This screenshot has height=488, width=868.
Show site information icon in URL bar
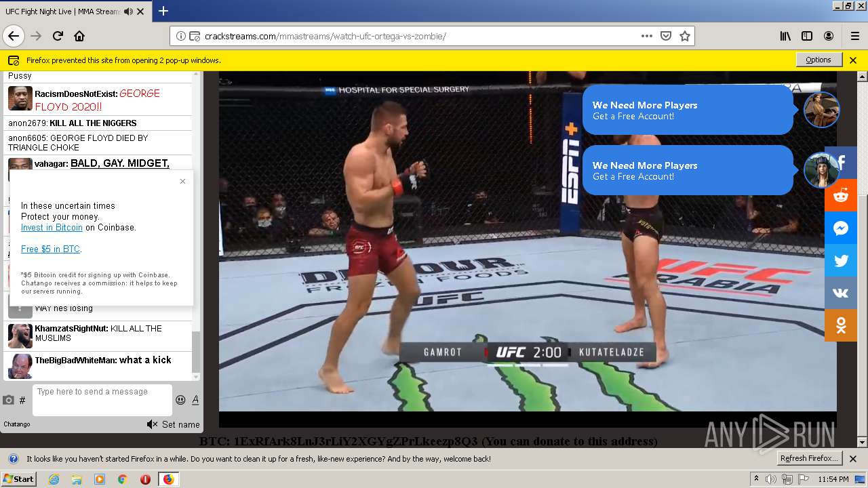[x=181, y=36]
